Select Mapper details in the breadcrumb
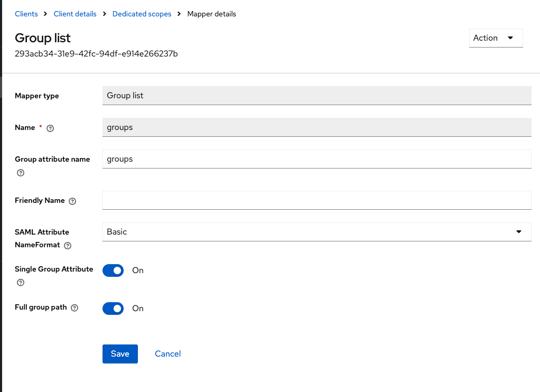This screenshot has width=540, height=392. (x=211, y=14)
